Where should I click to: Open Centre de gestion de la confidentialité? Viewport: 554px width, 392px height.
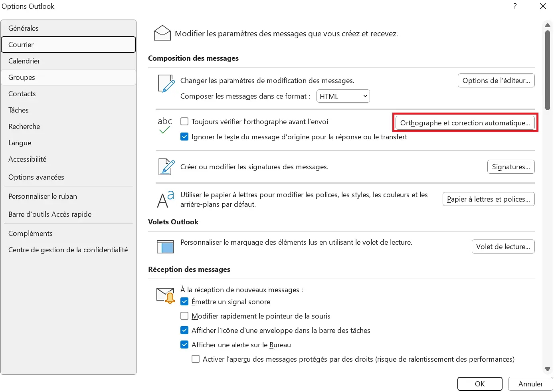pyautogui.click(x=69, y=250)
